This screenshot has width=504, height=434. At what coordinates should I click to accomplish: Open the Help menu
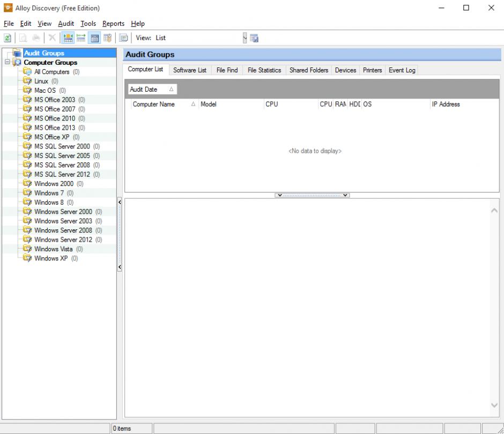pyautogui.click(x=138, y=24)
